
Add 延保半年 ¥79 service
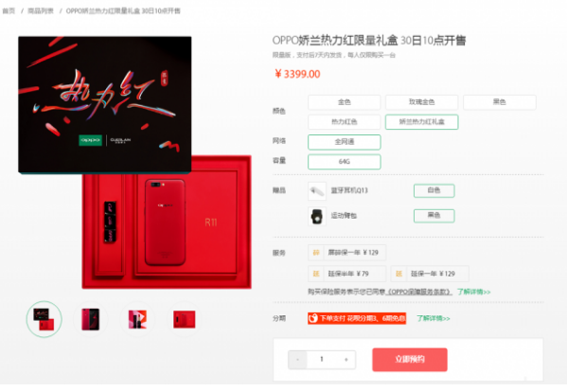[x=346, y=274]
